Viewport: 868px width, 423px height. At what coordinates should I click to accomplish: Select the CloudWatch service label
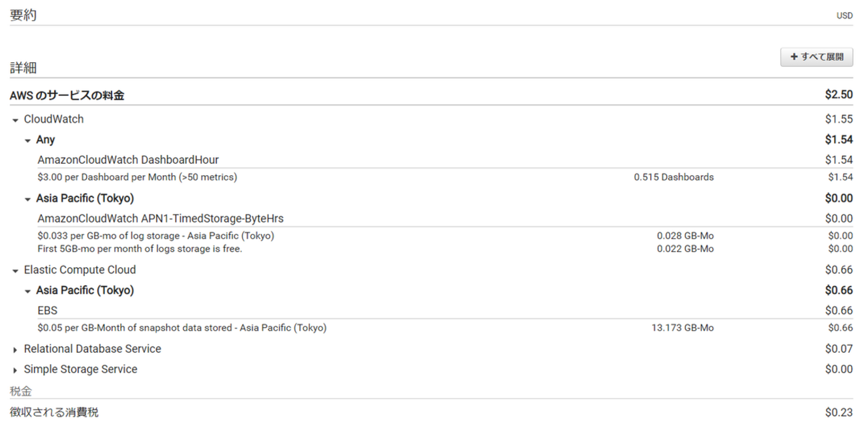click(53, 120)
